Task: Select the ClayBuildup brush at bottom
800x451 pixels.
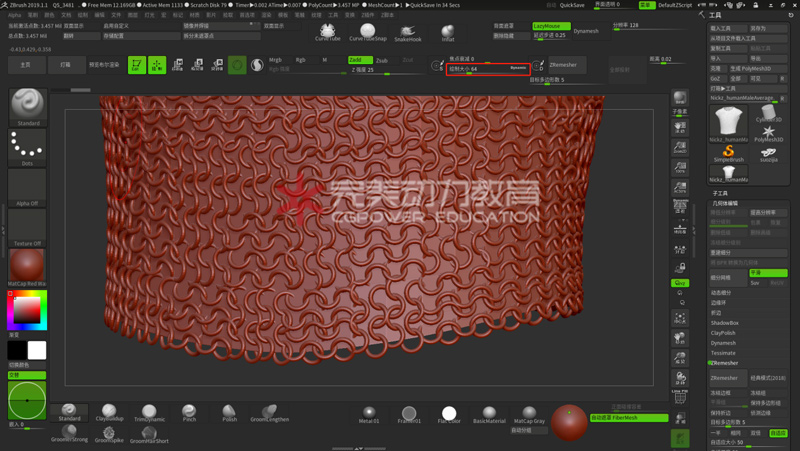Action: (x=108, y=413)
